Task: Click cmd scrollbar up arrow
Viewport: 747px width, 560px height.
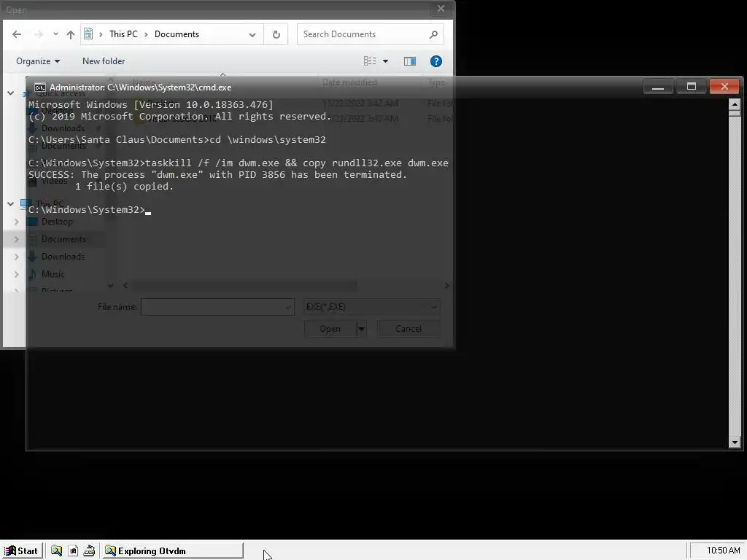Action: [x=734, y=104]
